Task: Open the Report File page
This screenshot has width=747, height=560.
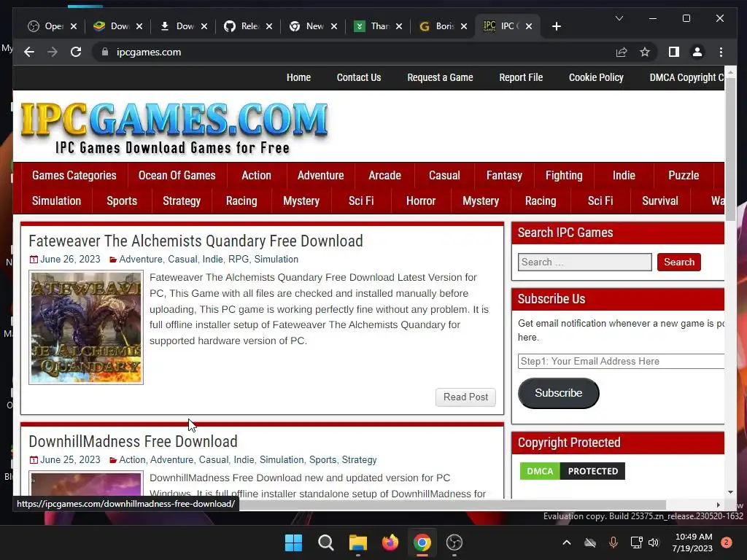Action: pos(521,77)
